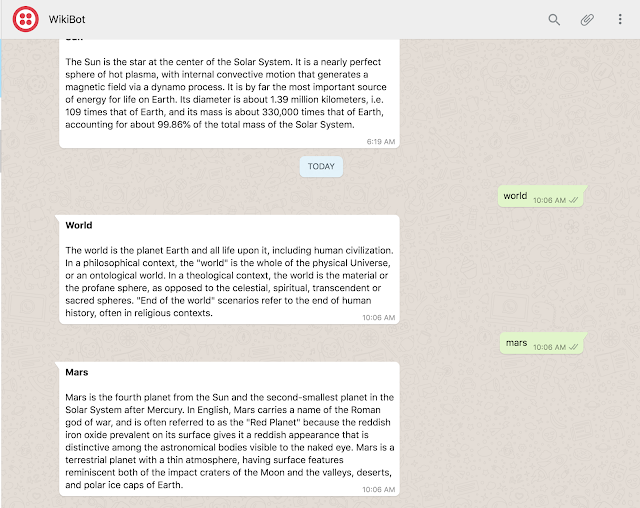The image size is (640, 508).
Task: Select the sent 'world' message bubble
Action: 542,196
